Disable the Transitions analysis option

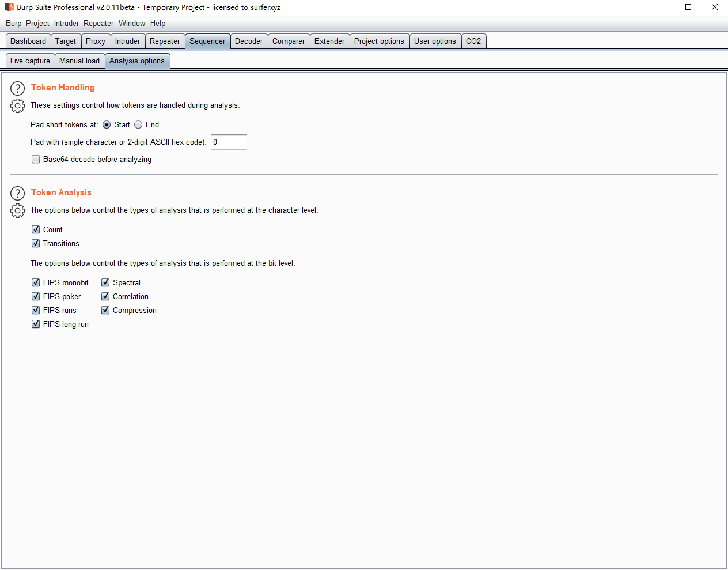pyautogui.click(x=36, y=243)
